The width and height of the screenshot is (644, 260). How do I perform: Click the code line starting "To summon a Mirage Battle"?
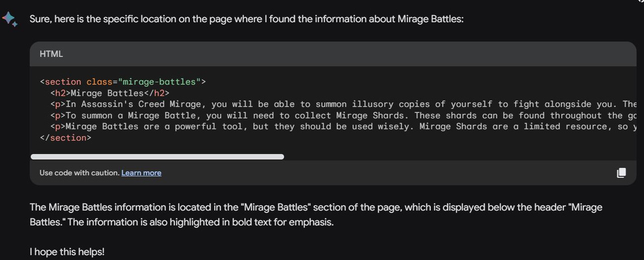(344, 115)
